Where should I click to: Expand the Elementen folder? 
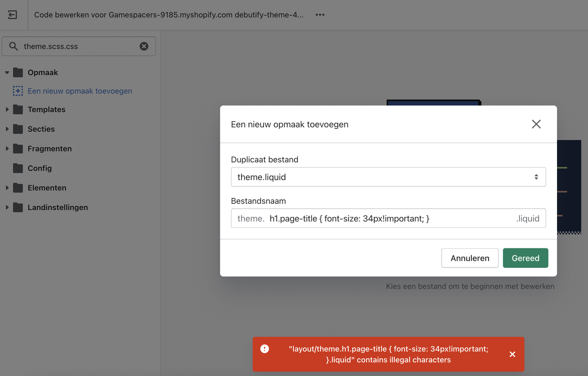pyautogui.click(x=7, y=188)
